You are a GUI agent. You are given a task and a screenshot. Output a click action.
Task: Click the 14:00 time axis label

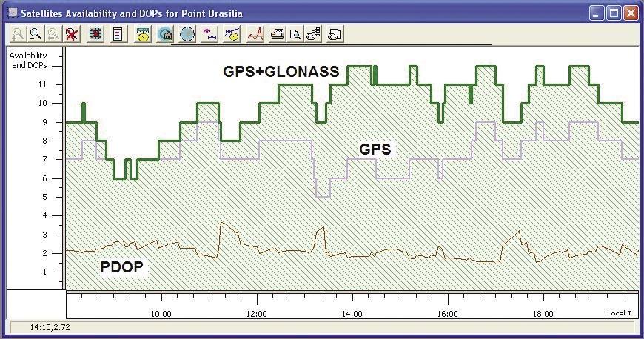(352, 314)
